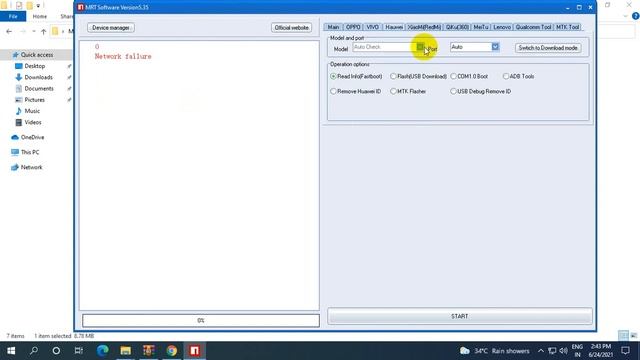
Task: Open File Explorer from taskbar
Action: point(126,351)
